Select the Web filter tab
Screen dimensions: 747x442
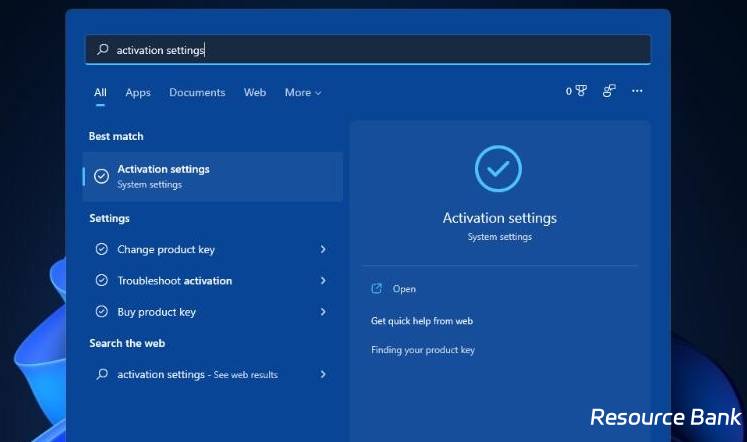coord(255,92)
